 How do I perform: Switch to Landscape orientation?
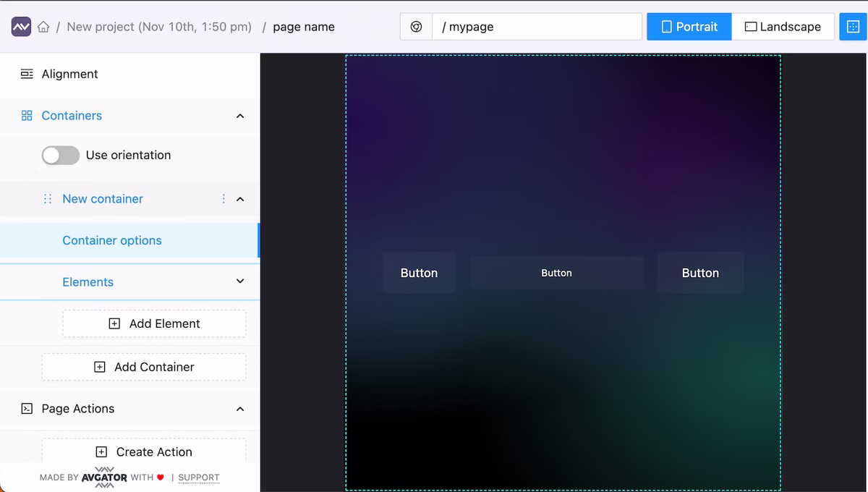tap(783, 26)
